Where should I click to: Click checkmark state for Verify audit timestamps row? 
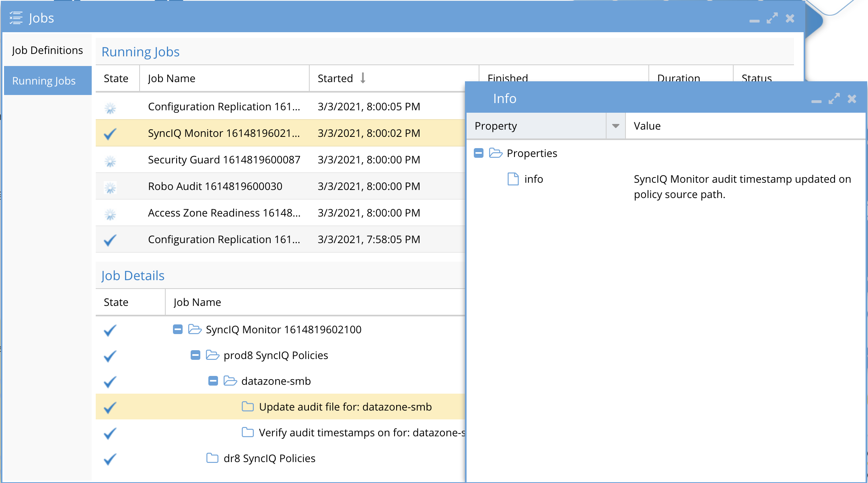[110, 433]
